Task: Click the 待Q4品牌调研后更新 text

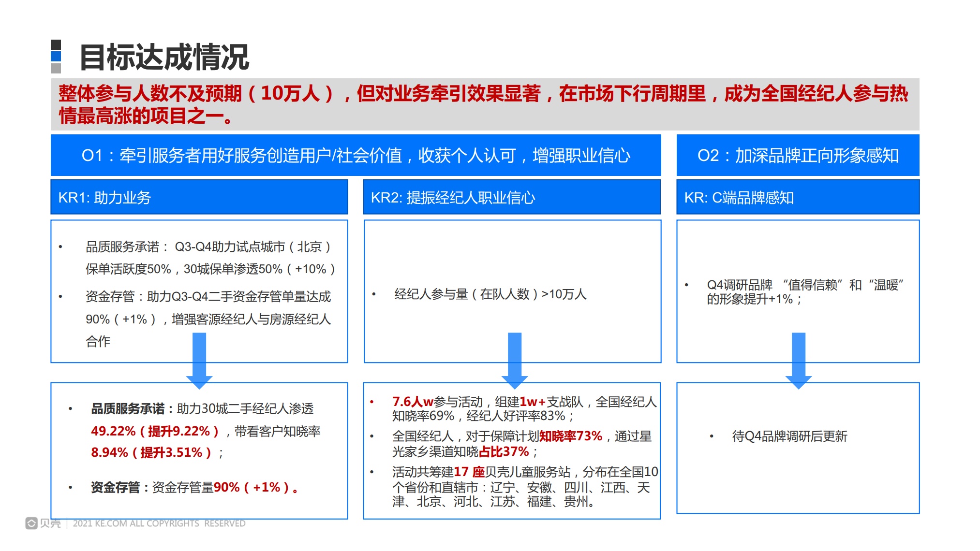Action: [789, 436]
